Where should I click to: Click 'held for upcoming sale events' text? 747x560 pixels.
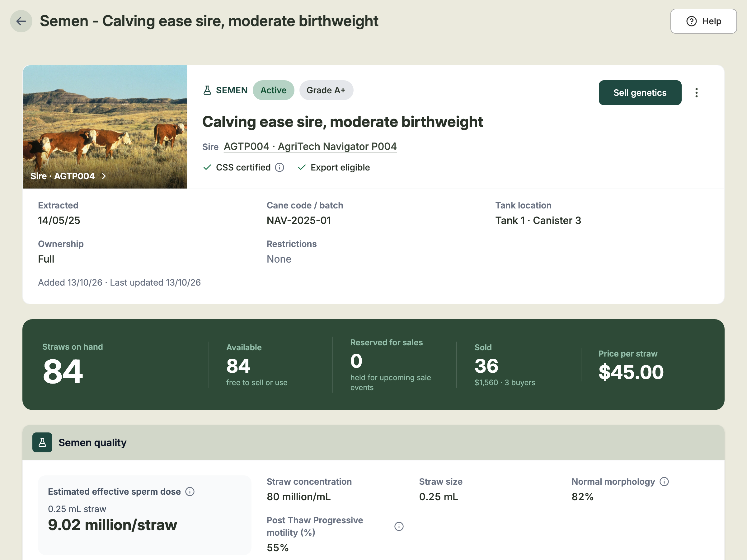[390, 382]
